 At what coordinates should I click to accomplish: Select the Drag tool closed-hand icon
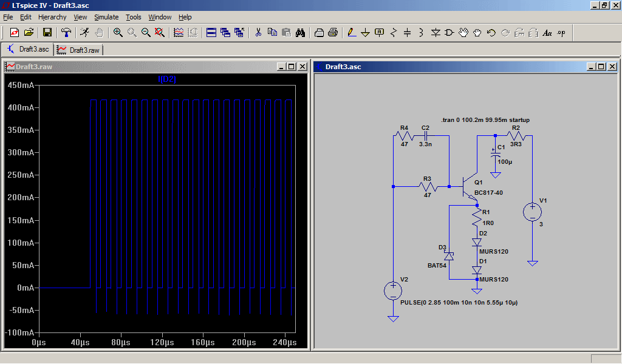click(477, 33)
